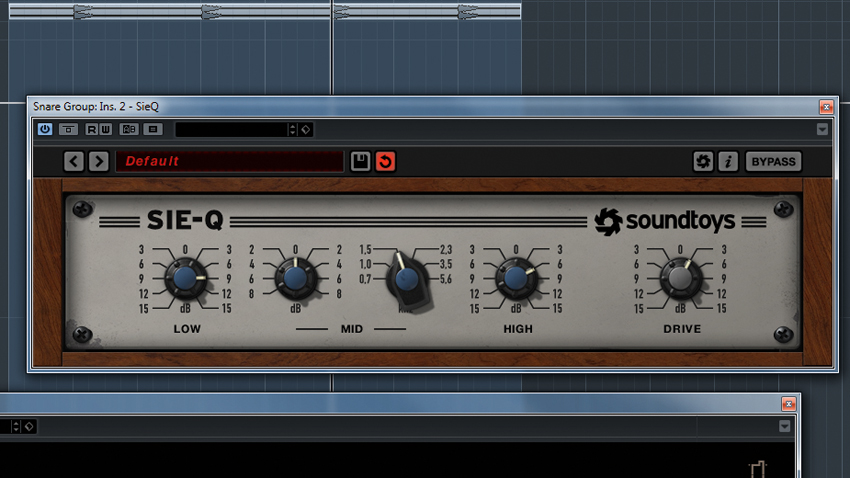Screen dimensions: 850x478
Task: Click the black Cubase preset name field
Action: coord(231,130)
